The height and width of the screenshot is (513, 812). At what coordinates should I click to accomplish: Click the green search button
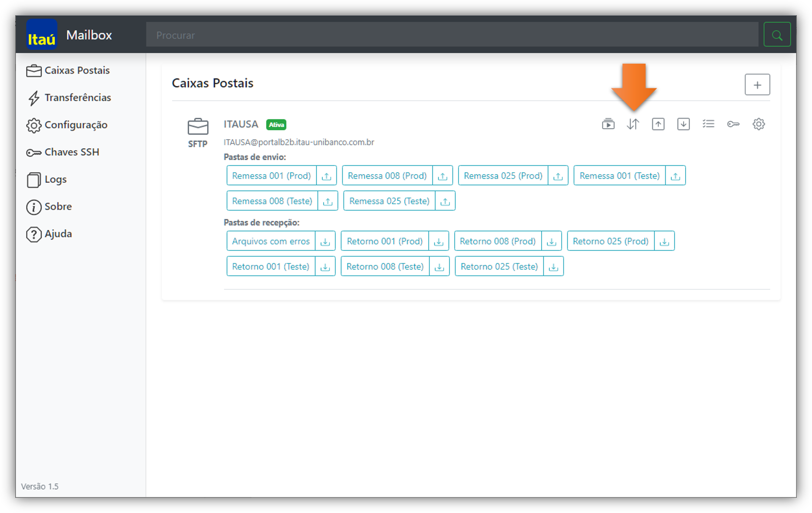(777, 35)
